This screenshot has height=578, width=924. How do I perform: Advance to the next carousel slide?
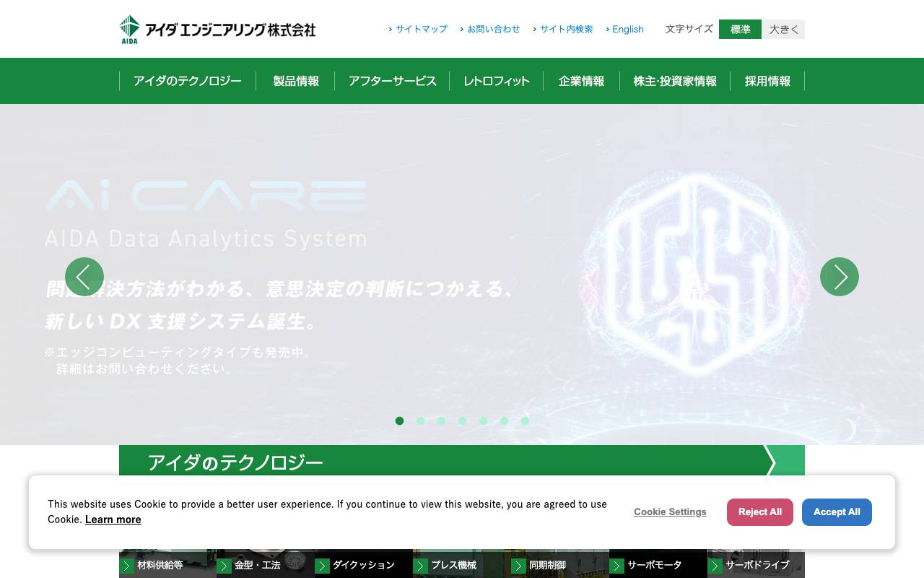click(x=840, y=277)
